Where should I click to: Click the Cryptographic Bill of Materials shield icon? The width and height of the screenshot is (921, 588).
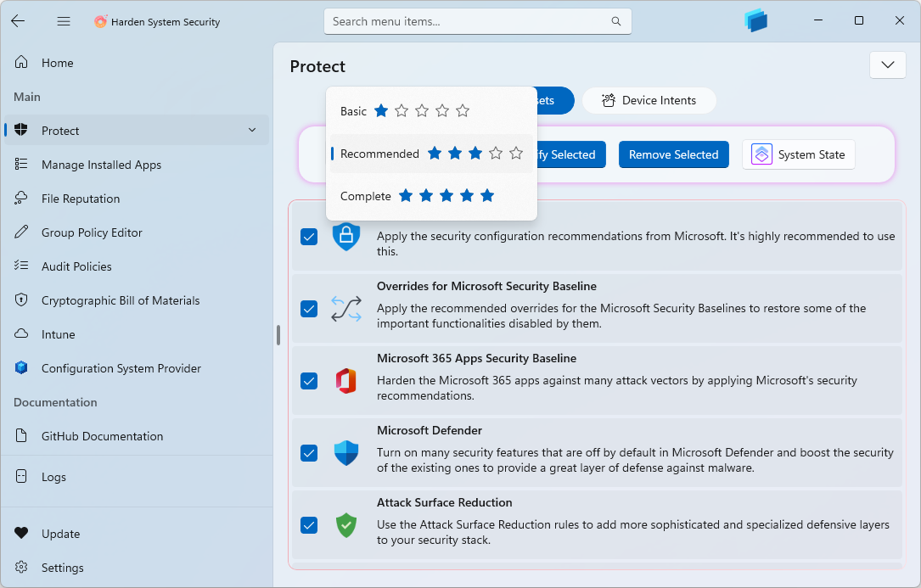[21, 300]
